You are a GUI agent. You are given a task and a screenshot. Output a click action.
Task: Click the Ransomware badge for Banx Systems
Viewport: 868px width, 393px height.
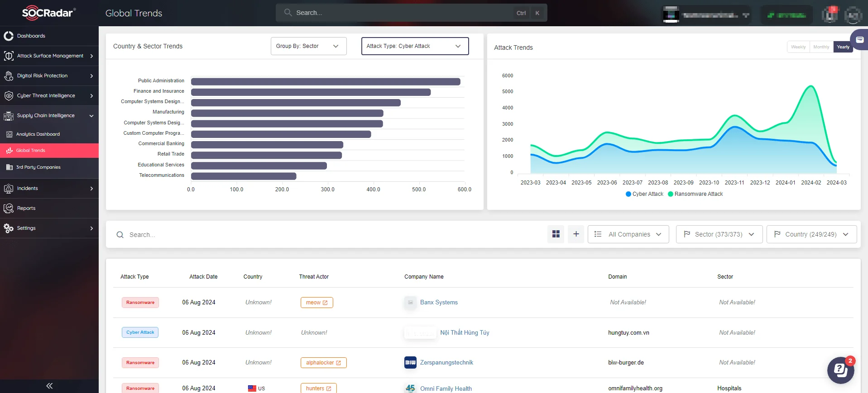pos(140,303)
